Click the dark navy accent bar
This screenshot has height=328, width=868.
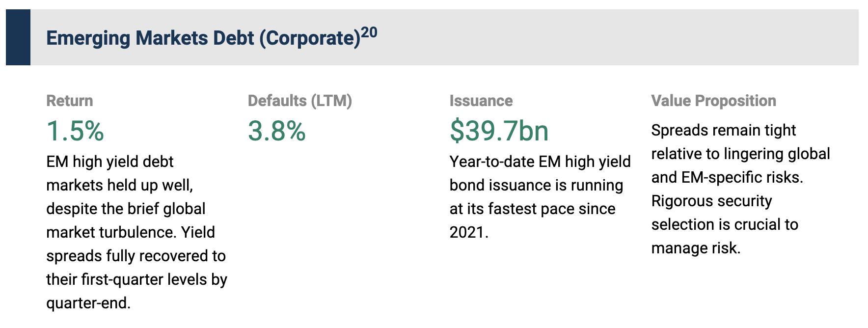(18, 37)
